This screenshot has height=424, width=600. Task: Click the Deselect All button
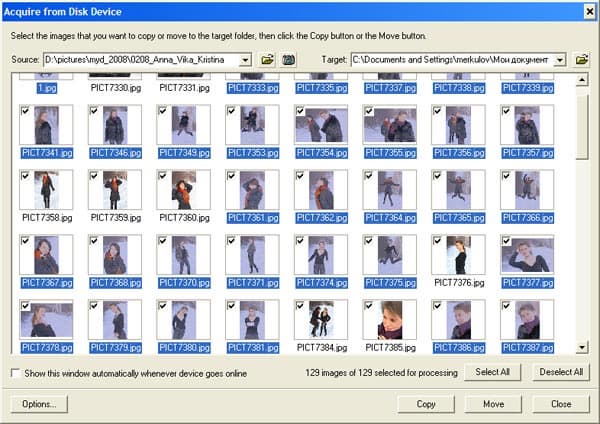tap(561, 372)
